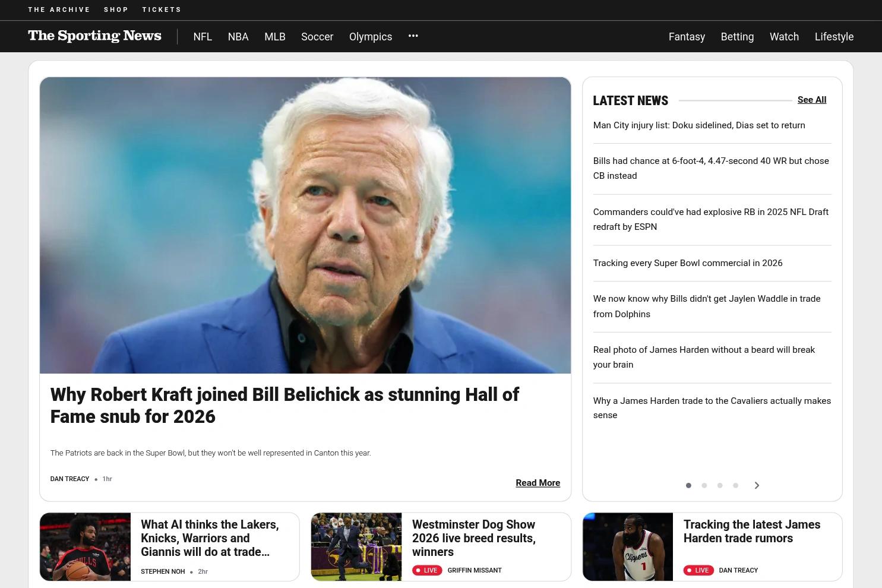Read Harden trade to Cavaliers story
Viewport: 882px width, 588px height.
coord(712,408)
